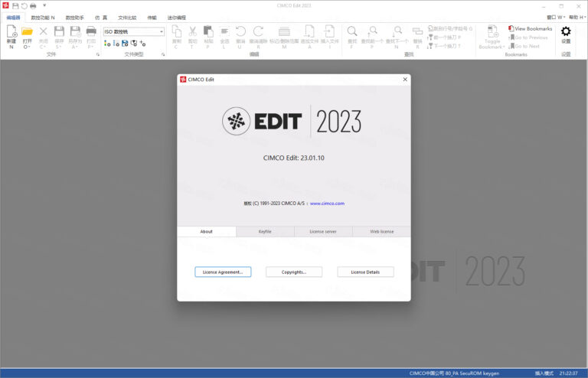This screenshot has width=588, height=378.
Task: Click quick access save icon in title bar
Action: 15,5
